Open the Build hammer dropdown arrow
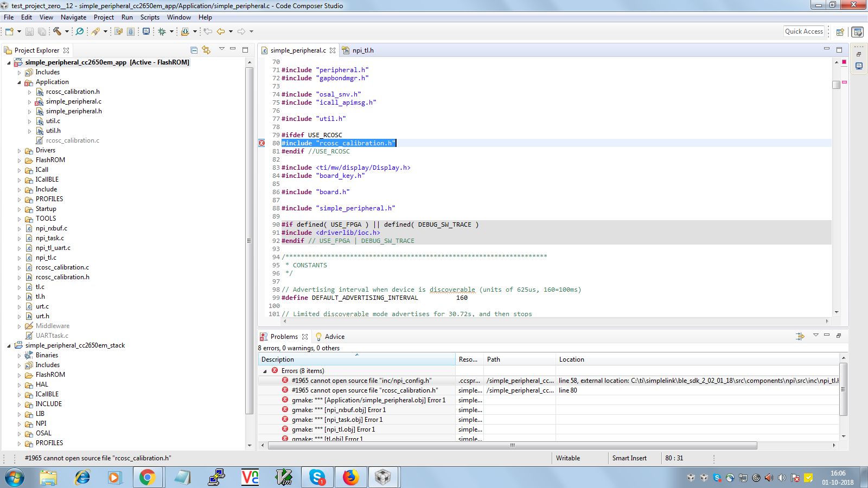 click(67, 31)
